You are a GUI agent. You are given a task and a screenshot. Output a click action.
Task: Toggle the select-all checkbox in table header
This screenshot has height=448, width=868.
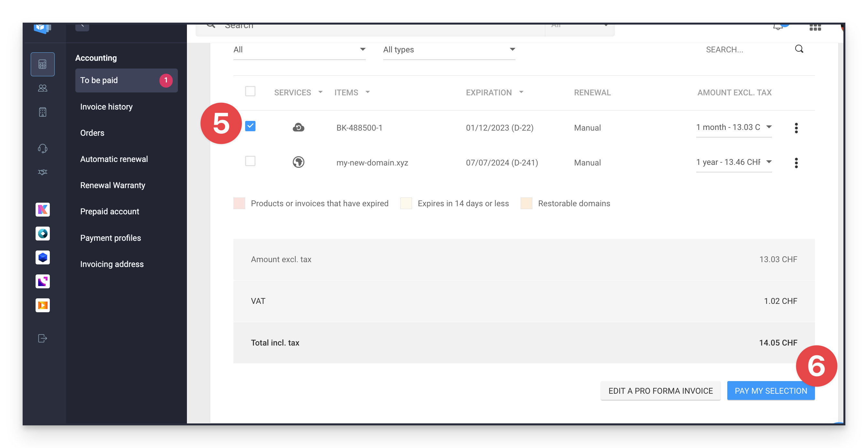click(x=250, y=91)
